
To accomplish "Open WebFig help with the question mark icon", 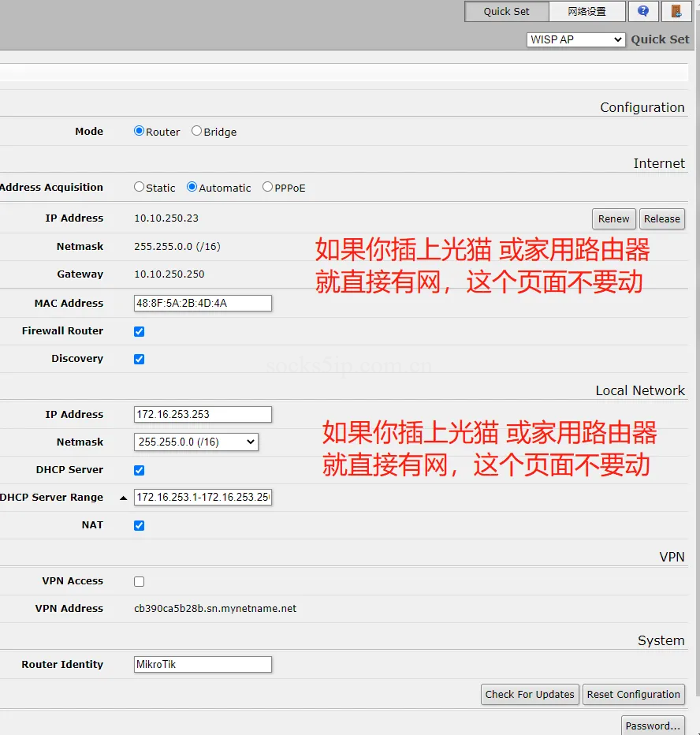I will coord(643,11).
